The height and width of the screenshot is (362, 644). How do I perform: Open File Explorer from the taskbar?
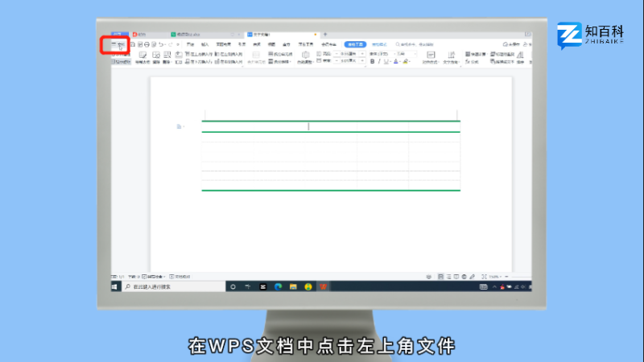pyautogui.click(x=293, y=286)
